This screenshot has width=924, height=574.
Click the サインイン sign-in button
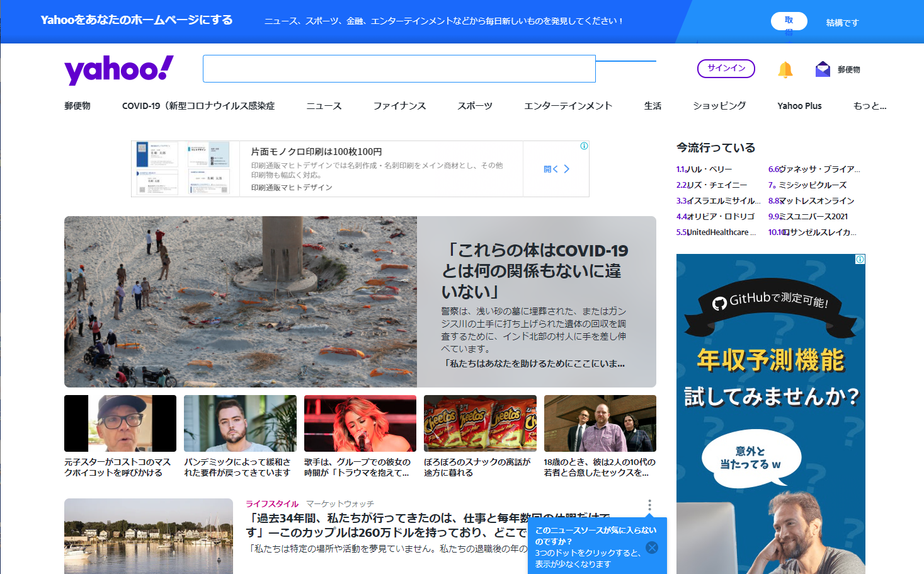point(726,68)
